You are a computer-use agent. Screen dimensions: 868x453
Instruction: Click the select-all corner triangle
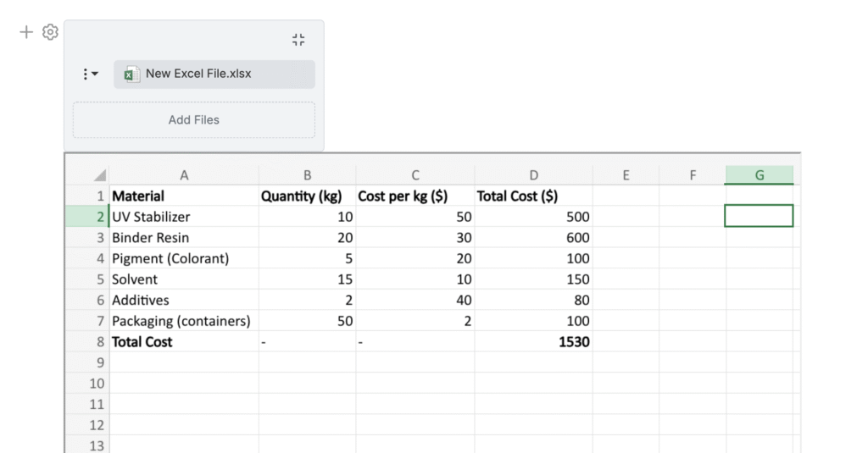pyautogui.click(x=100, y=176)
